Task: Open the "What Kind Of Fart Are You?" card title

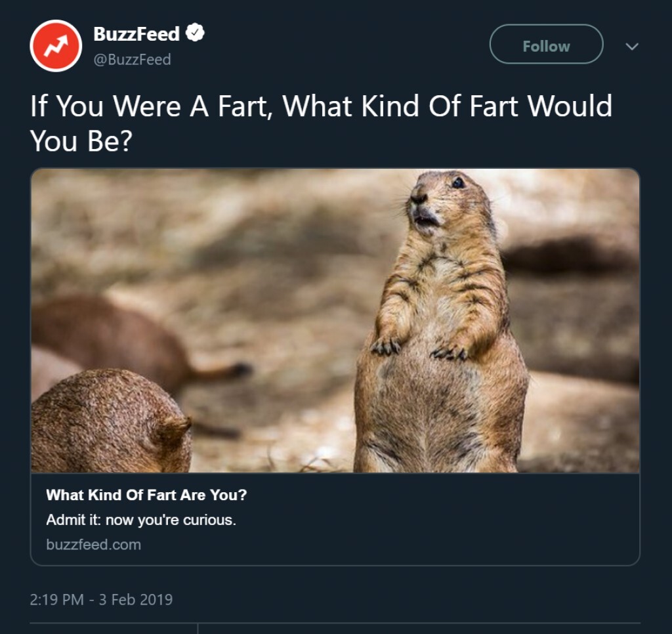Action: 146,495
